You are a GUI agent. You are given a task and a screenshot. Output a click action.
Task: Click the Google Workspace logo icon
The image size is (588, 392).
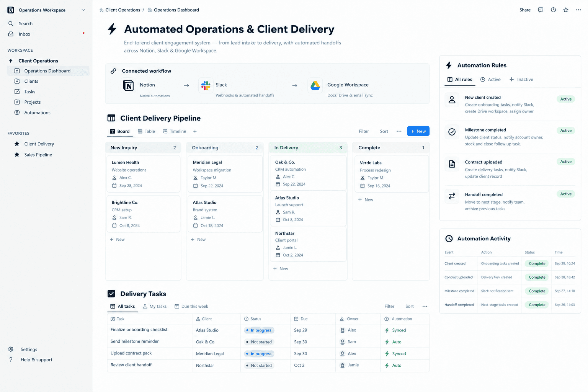pyautogui.click(x=315, y=86)
